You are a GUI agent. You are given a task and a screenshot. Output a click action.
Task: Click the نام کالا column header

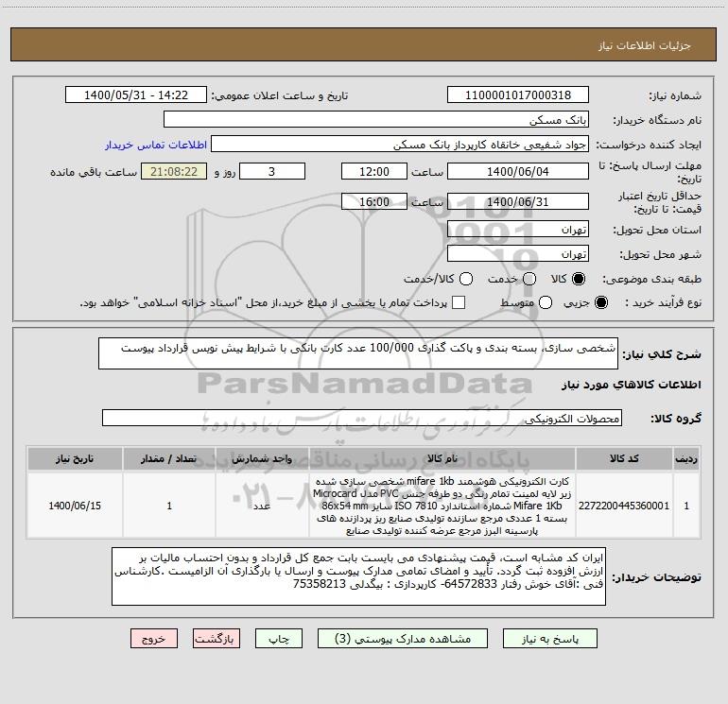point(442,458)
